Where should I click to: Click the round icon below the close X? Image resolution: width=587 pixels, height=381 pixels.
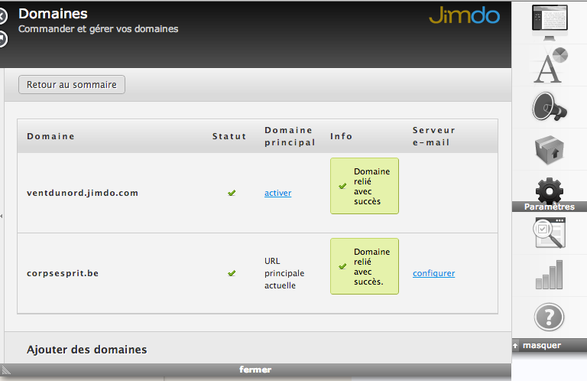click(x=2, y=39)
